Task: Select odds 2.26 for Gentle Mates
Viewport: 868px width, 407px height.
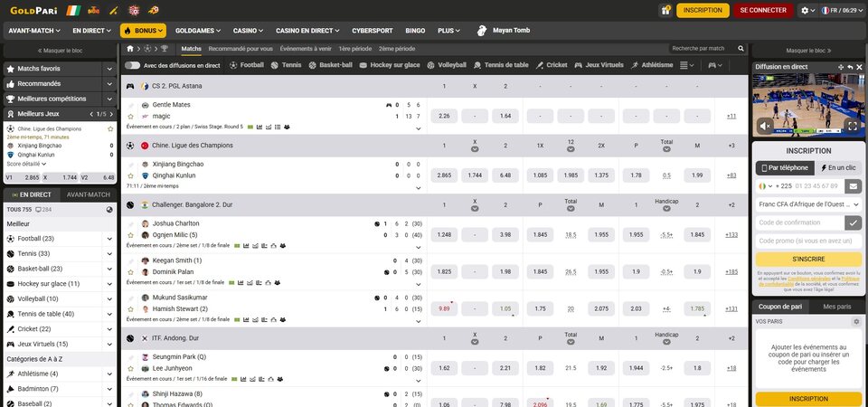Action: 444,116
